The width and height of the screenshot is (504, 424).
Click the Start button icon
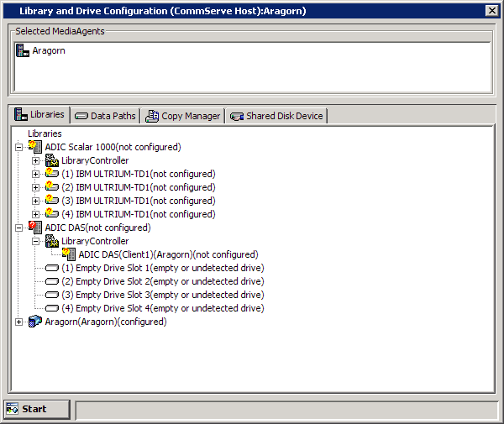[13, 409]
